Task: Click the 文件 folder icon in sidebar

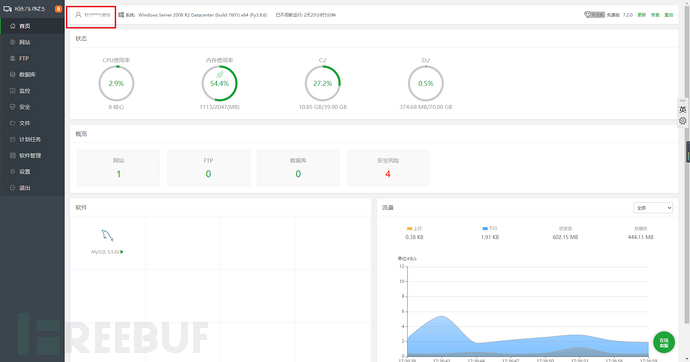Action: (12, 123)
